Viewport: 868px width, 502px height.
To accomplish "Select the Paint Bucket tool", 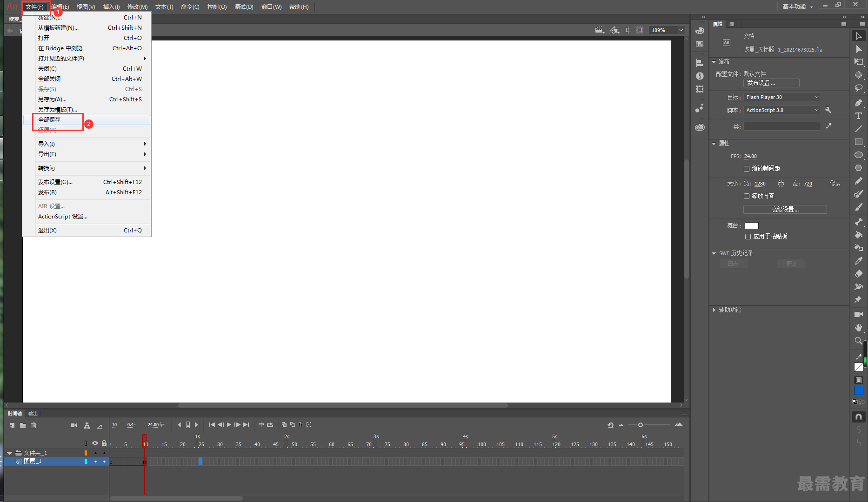I will [859, 235].
